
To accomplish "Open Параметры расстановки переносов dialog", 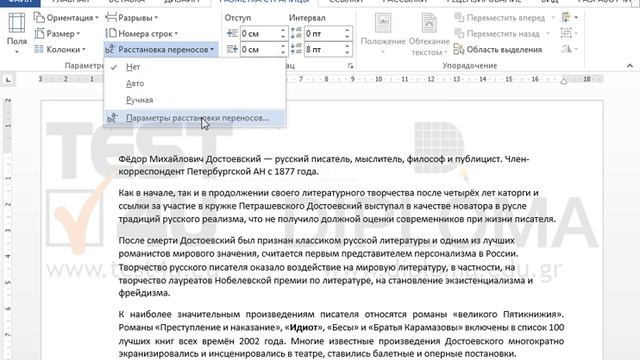I will pos(195,118).
